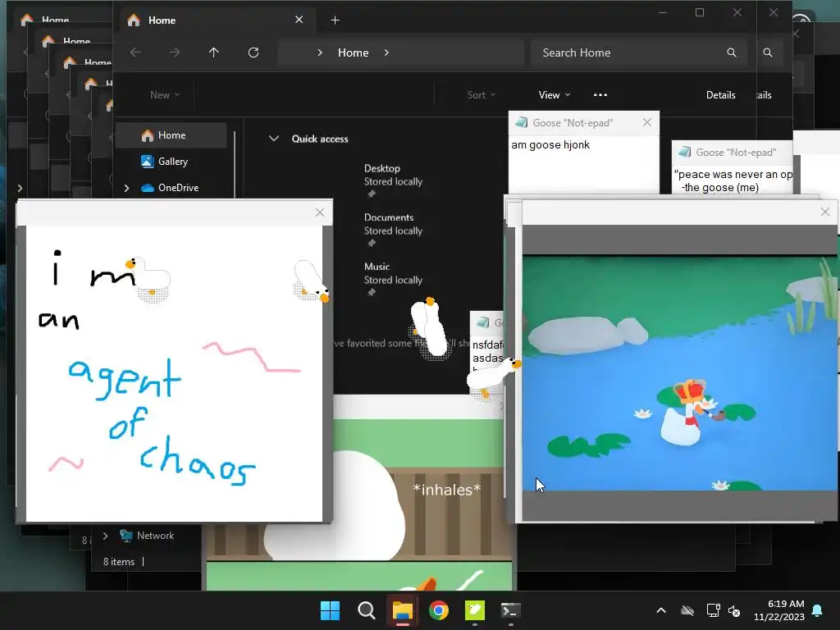Close the agent of chaos drawing window
This screenshot has width=840, height=630.
[320, 212]
